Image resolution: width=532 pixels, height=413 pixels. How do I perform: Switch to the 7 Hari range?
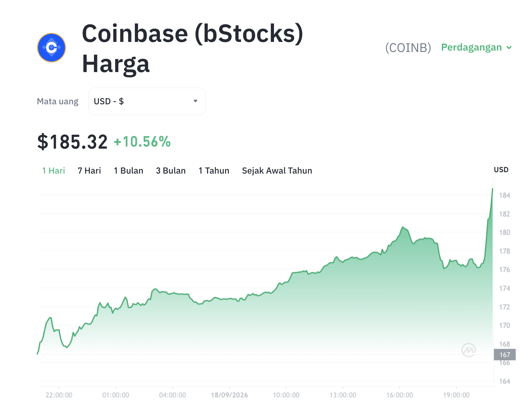click(89, 171)
